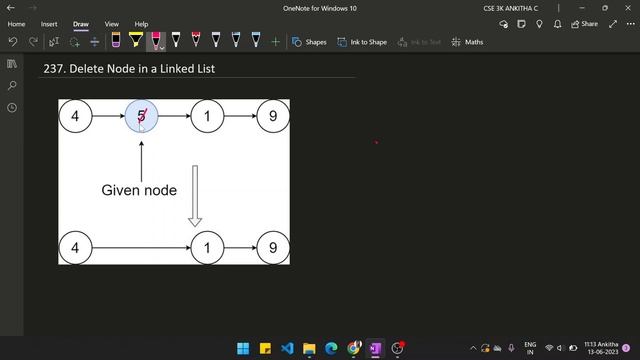Open the sidebar search magnifier
Screen dimensions: 640x360
pos(12,86)
